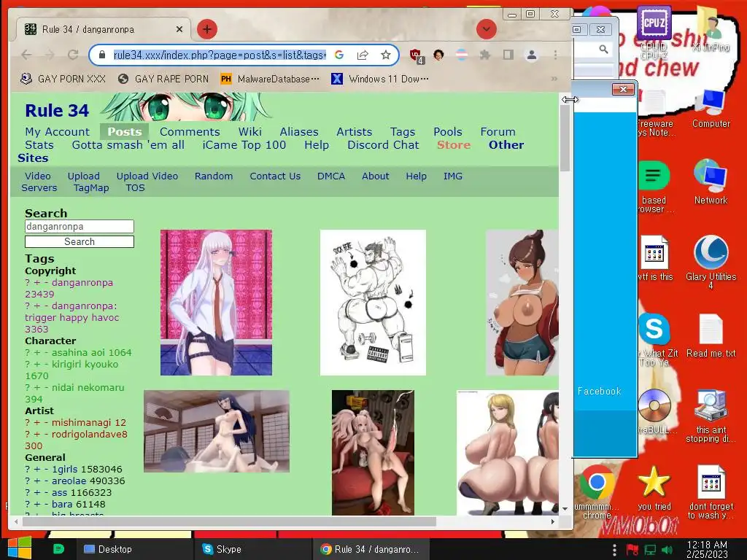Open the Skype desktop shortcut

[x=654, y=339]
